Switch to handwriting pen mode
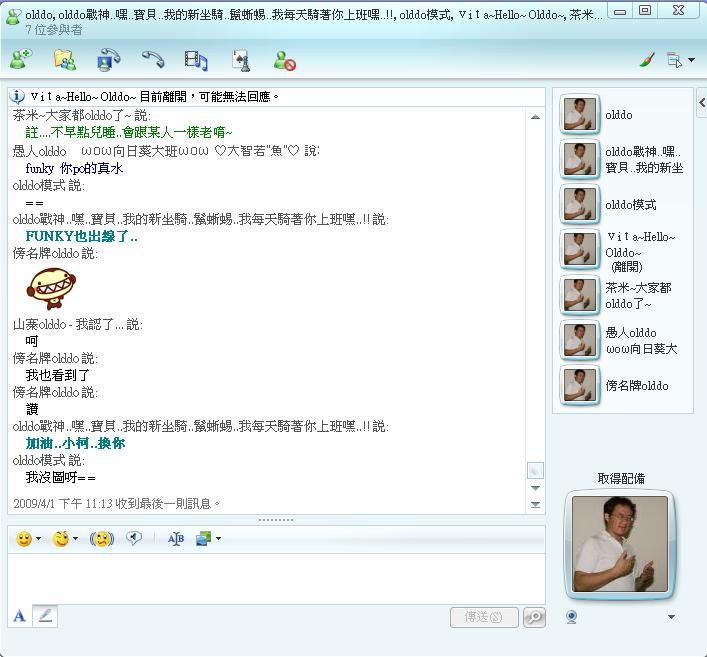Viewport: 707px width, 657px height. tap(45, 616)
